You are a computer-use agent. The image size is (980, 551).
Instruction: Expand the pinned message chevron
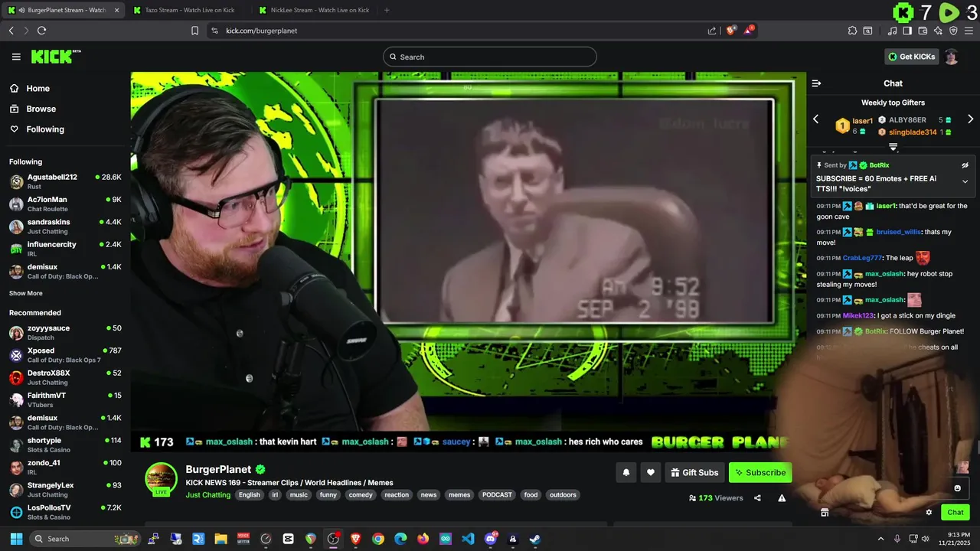(x=965, y=181)
